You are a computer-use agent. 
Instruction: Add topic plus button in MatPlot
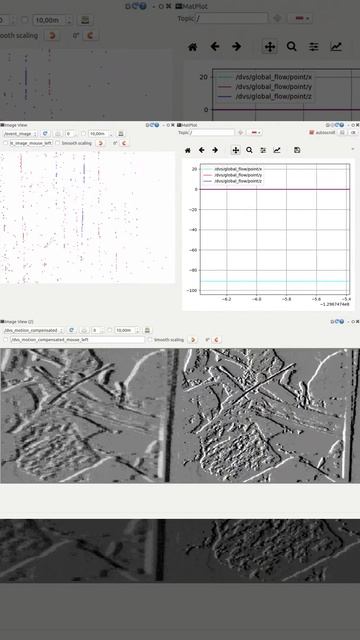click(x=240, y=132)
